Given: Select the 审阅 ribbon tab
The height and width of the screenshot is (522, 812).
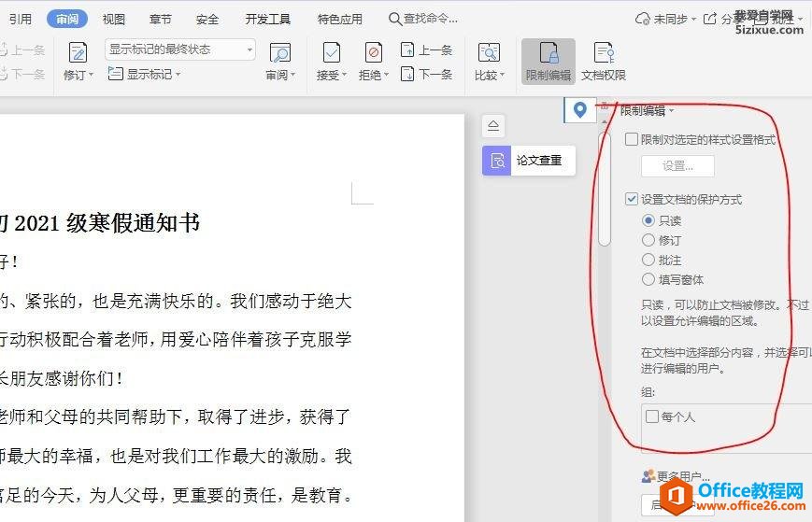Looking at the screenshot, I should [x=67, y=19].
